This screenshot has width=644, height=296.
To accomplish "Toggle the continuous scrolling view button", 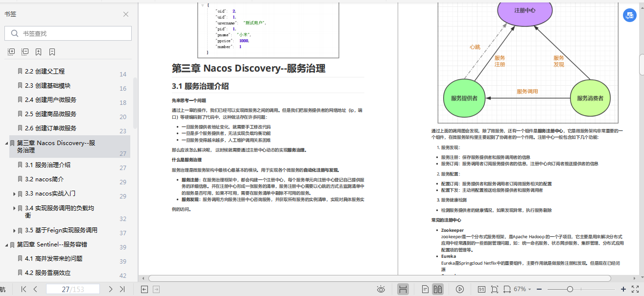I will [403, 289].
